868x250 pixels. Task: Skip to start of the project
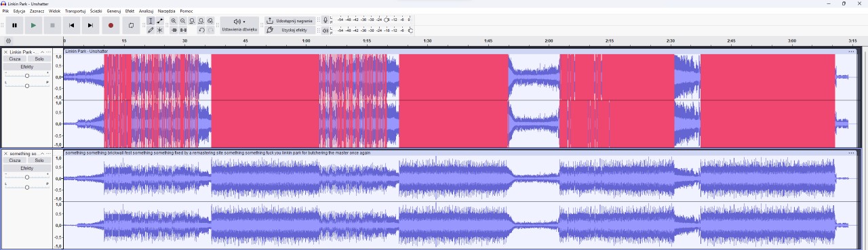tap(71, 26)
